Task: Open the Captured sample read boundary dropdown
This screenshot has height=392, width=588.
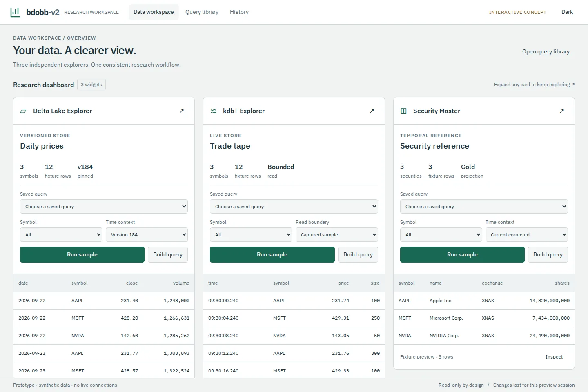Action: [337, 235]
